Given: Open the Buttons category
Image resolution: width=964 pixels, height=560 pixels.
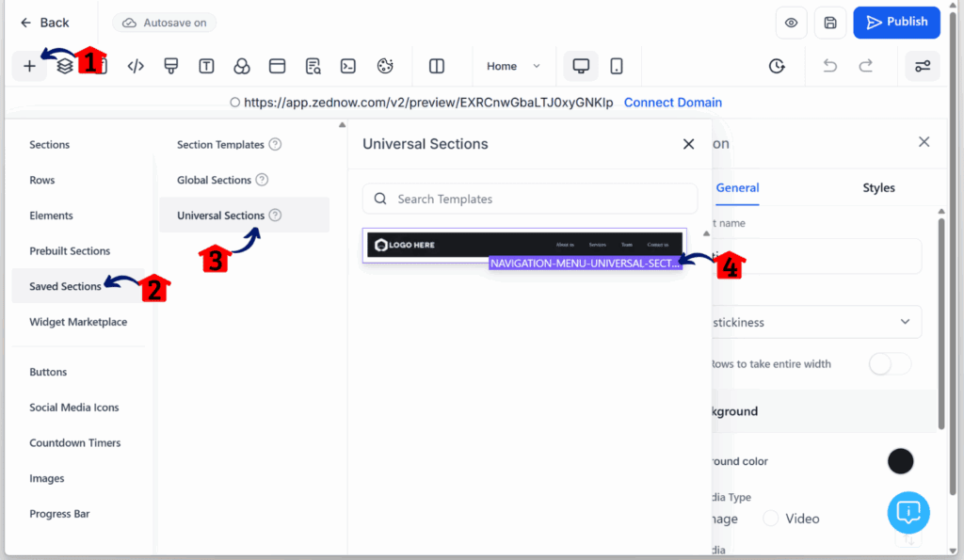Looking at the screenshot, I should [x=48, y=372].
